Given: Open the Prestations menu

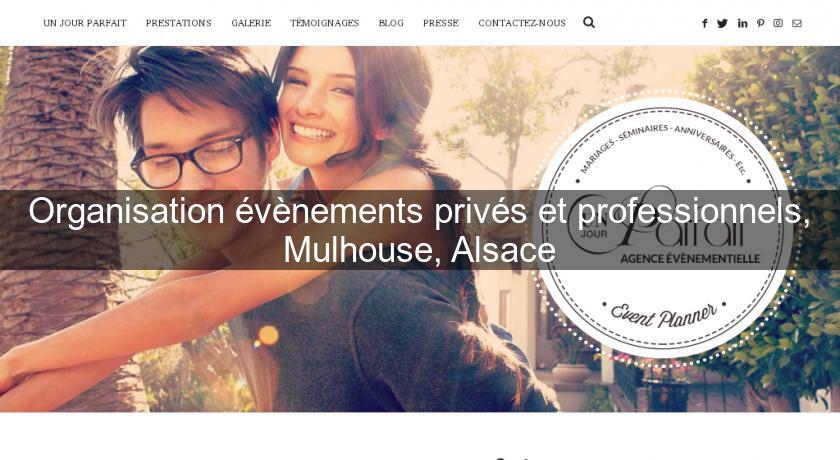Looking at the screenshot, I should pos(178,23).
